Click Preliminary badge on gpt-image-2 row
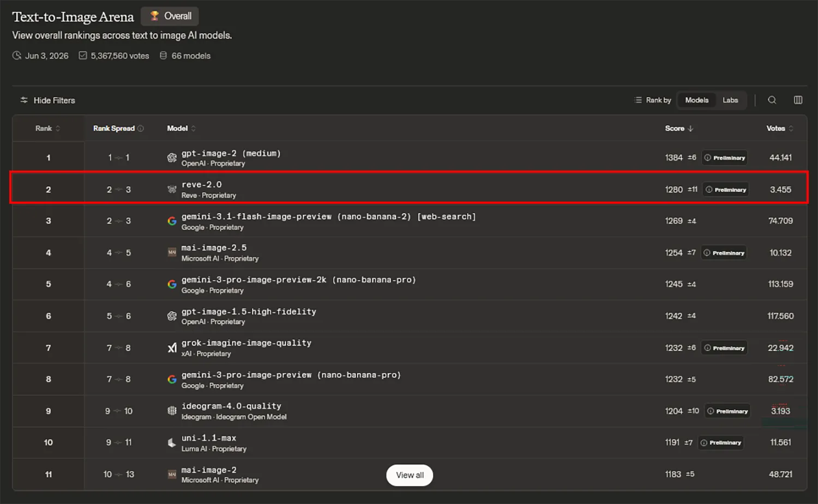The width and height of the screenshot is (818, 504). tap(725, 158)
